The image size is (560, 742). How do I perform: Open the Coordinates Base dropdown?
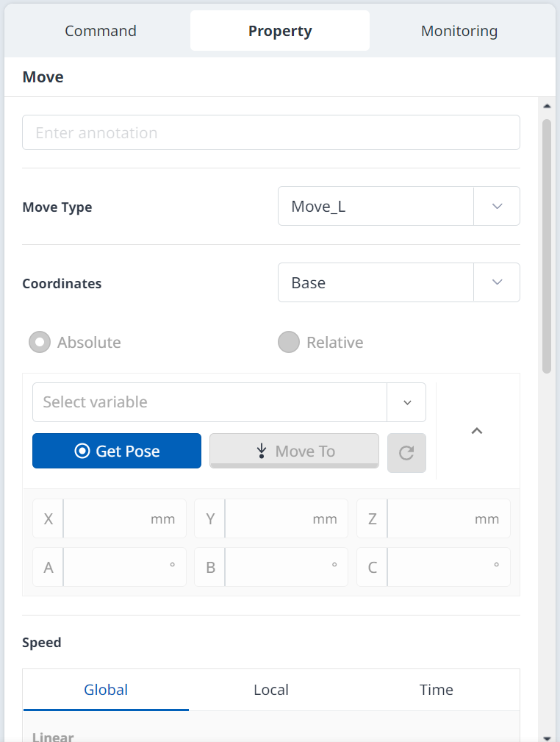399,282
